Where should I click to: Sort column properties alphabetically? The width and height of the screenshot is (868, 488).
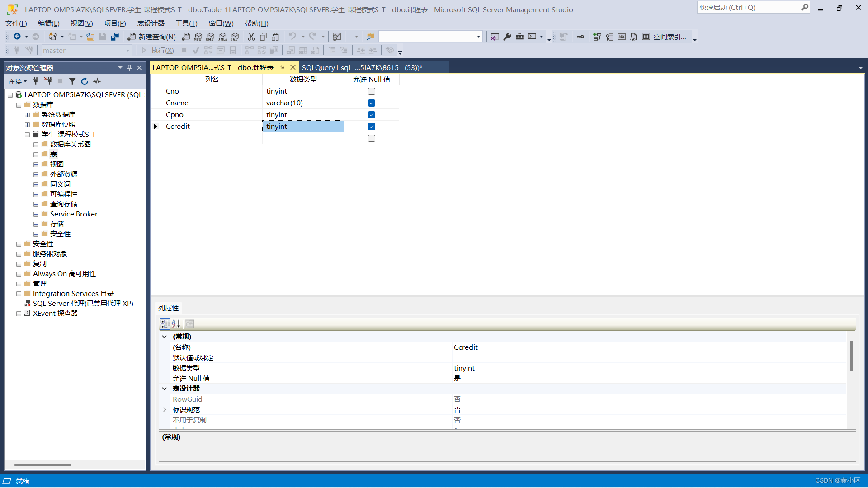(176, 324)
